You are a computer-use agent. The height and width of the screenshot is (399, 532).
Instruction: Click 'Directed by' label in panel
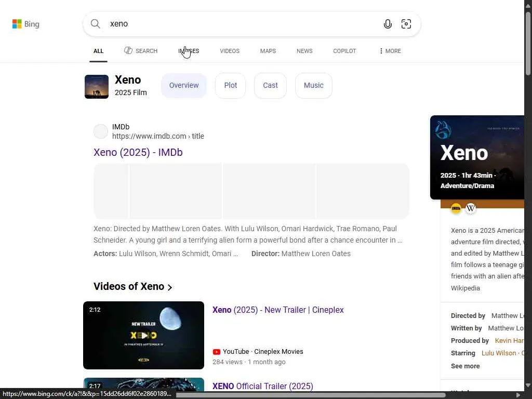[x=468, y=316]
